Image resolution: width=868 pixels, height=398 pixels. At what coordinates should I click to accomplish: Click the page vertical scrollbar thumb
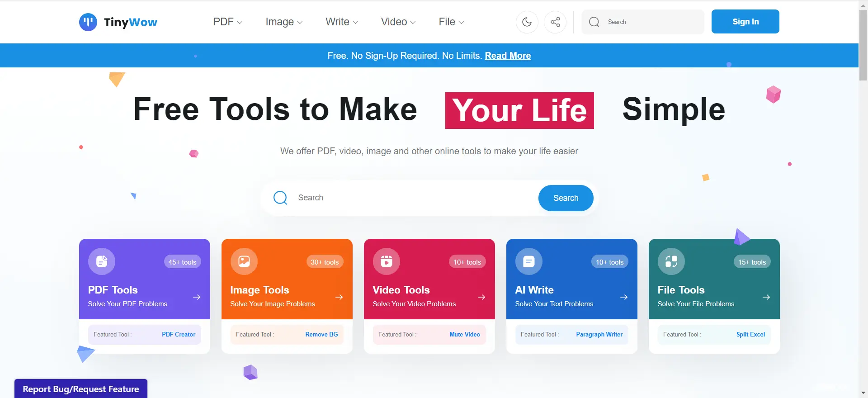pos(863,45)
